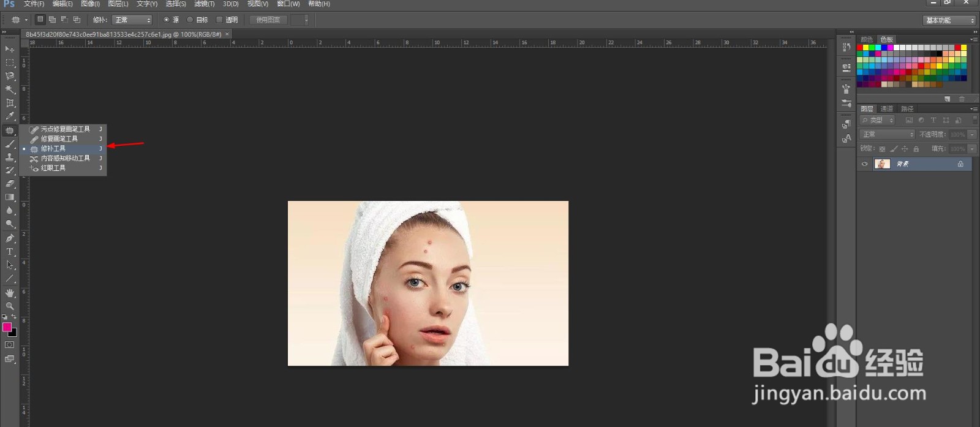Viewport: 980px width, 427px height.
Task: Switch to the 通道 tab
Action: 887,109
